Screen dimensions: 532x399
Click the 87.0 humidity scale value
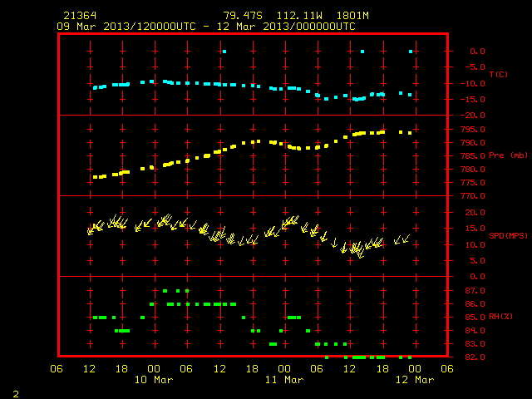click(x=475, y=291)
